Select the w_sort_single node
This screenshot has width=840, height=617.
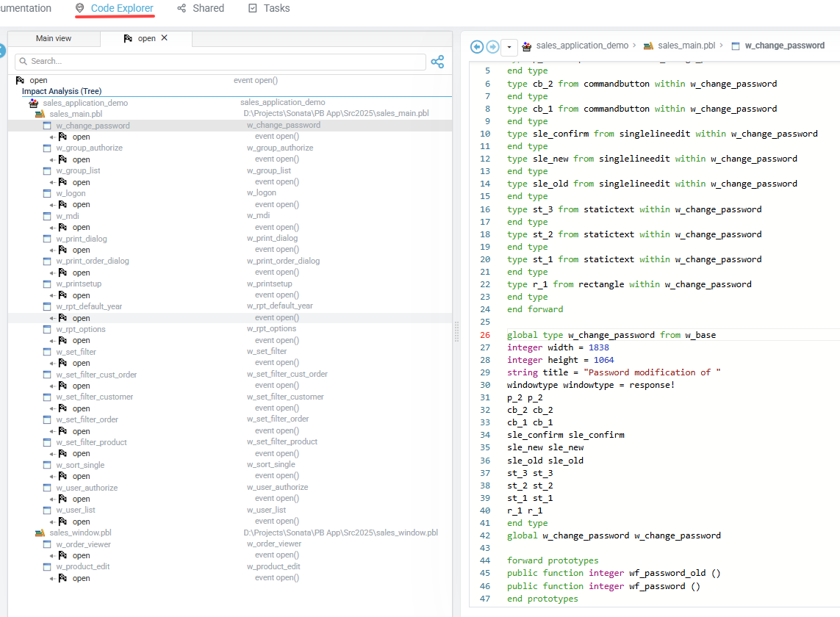[x=80, y=466]
